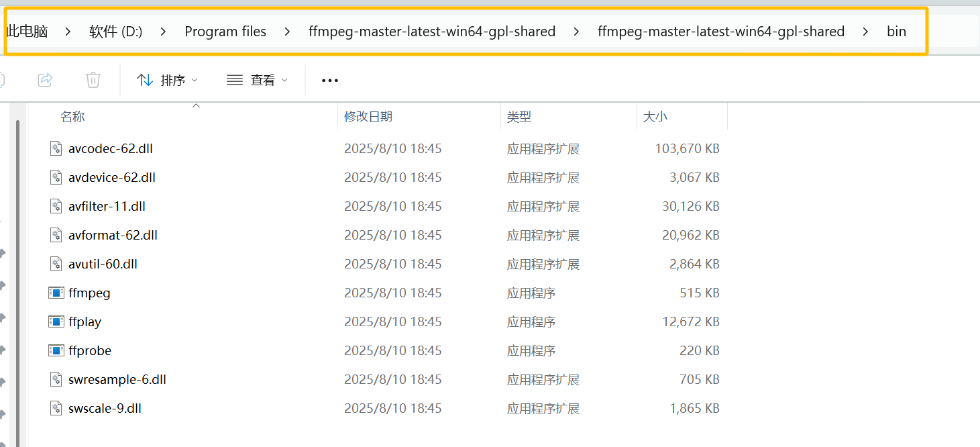Screen dimensions: 980x447
Task: Click the swscale-9.dll file icon
Action: pyautogui.click(x=56, y=408)
